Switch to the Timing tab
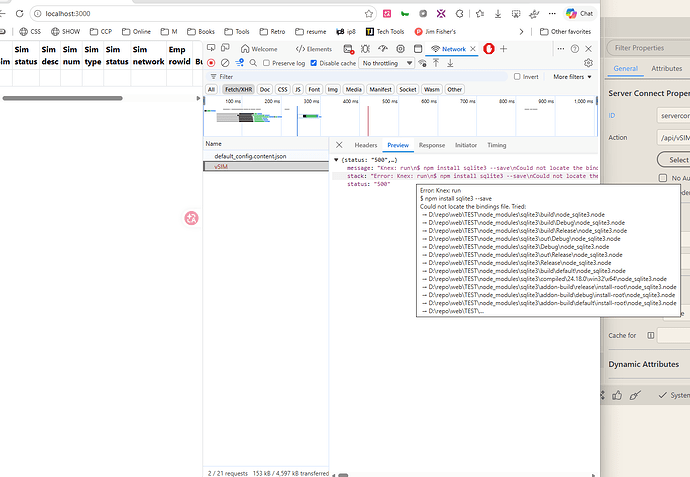This screenshot has height=477, width=690. pos(497,145)
